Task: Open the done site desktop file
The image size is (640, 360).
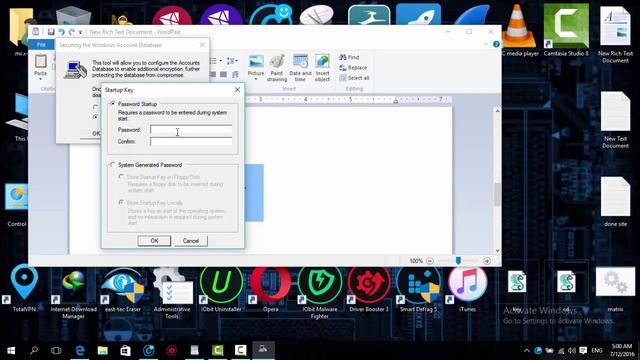Action: (x=615, y=202)
